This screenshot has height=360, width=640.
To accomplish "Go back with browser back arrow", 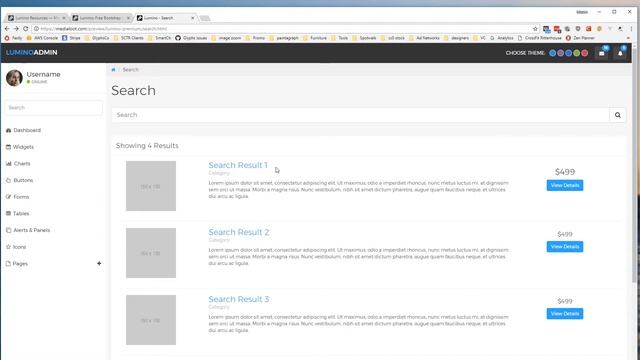I will (7, 29).
